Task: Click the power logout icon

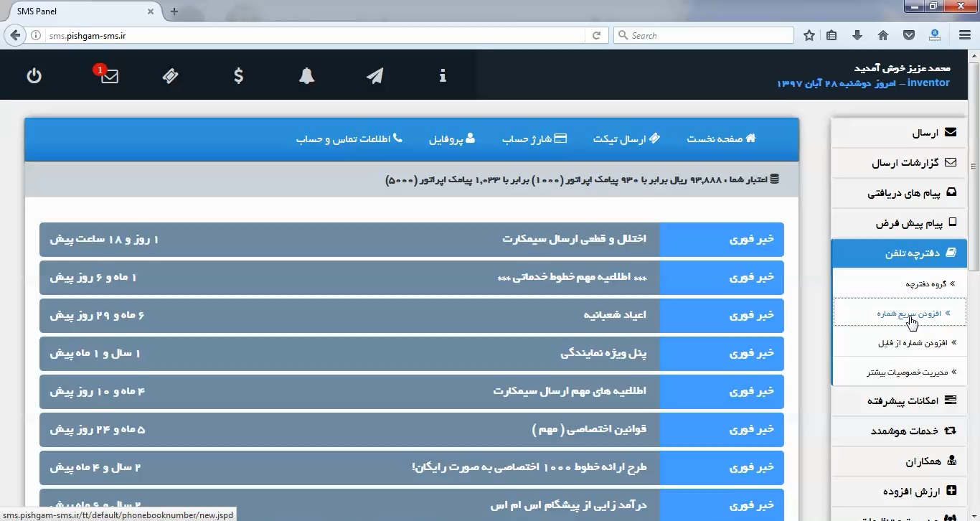Action: 34,75
